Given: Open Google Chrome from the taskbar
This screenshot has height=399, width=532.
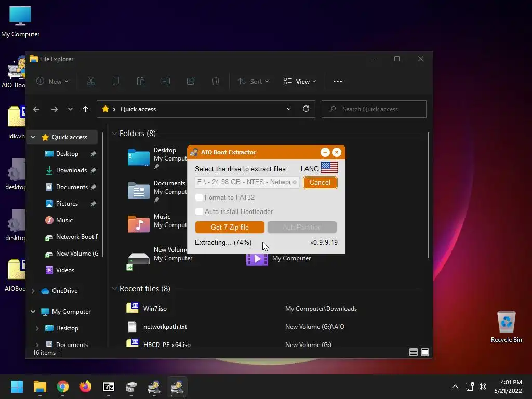Looking at the screenshot, I should pyautogui.click(x=63, y=387).
